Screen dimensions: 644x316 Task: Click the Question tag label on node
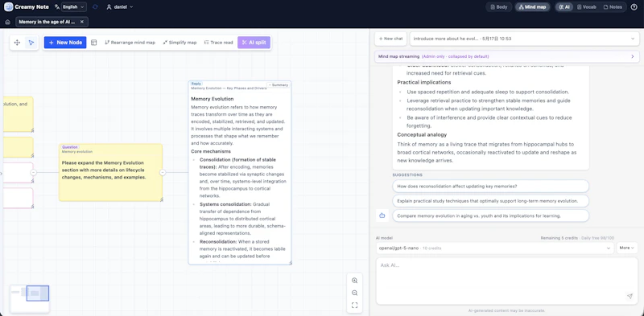[x=70, y=147]
